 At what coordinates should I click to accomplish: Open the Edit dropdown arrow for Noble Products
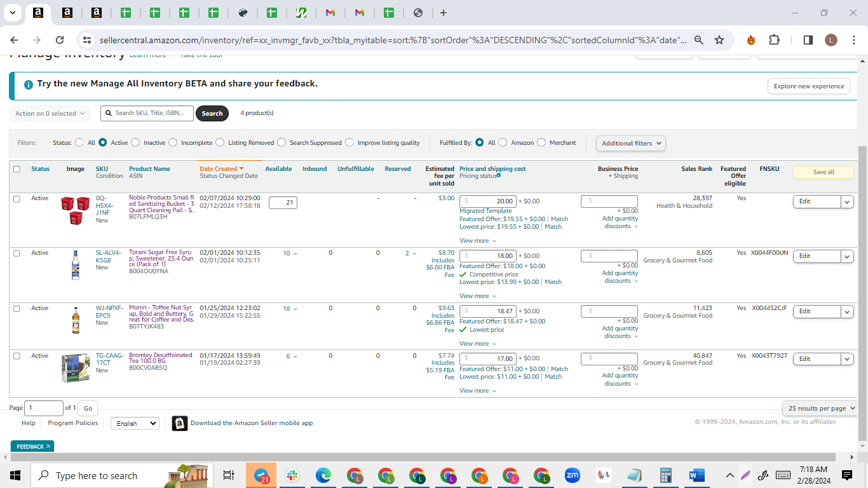pos(847,202)
